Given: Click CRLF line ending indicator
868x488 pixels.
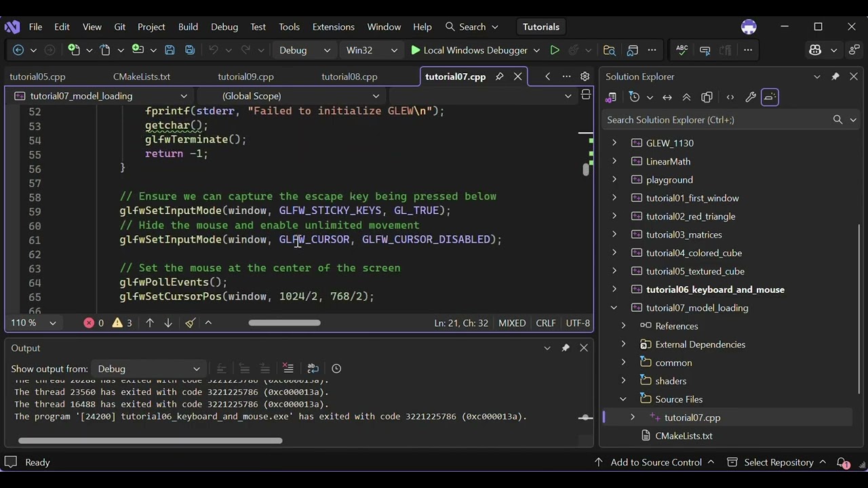Looking at the screenshot, I should coord(546,323).
